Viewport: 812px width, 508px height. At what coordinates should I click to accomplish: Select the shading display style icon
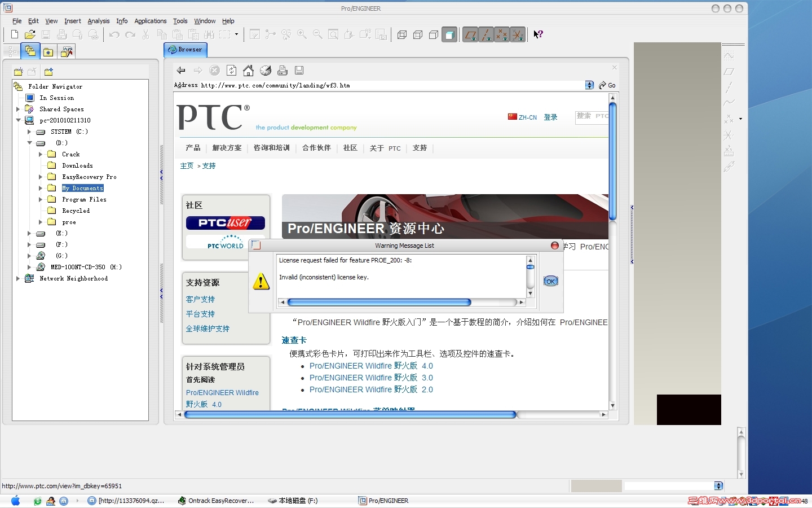[449, 34]
